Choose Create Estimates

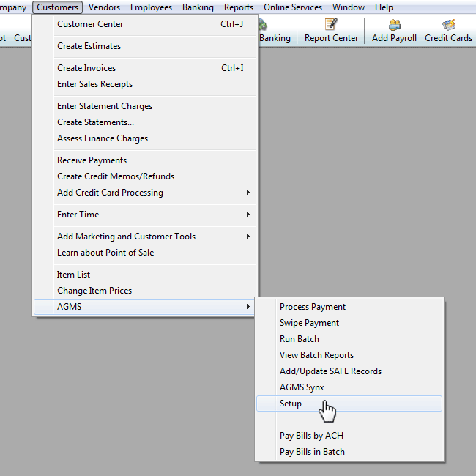pos(146,46)
